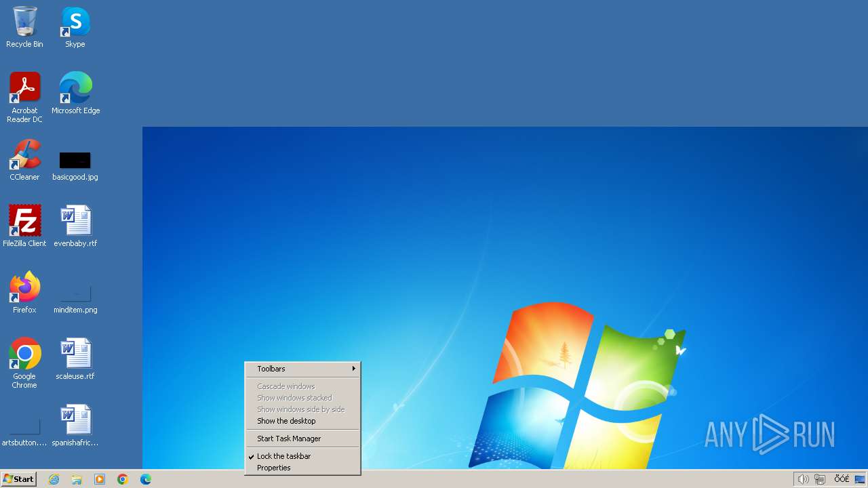868x488 pixels.
Task: Select the Firefox desktop shortcut
Action: tap(24, 293)
